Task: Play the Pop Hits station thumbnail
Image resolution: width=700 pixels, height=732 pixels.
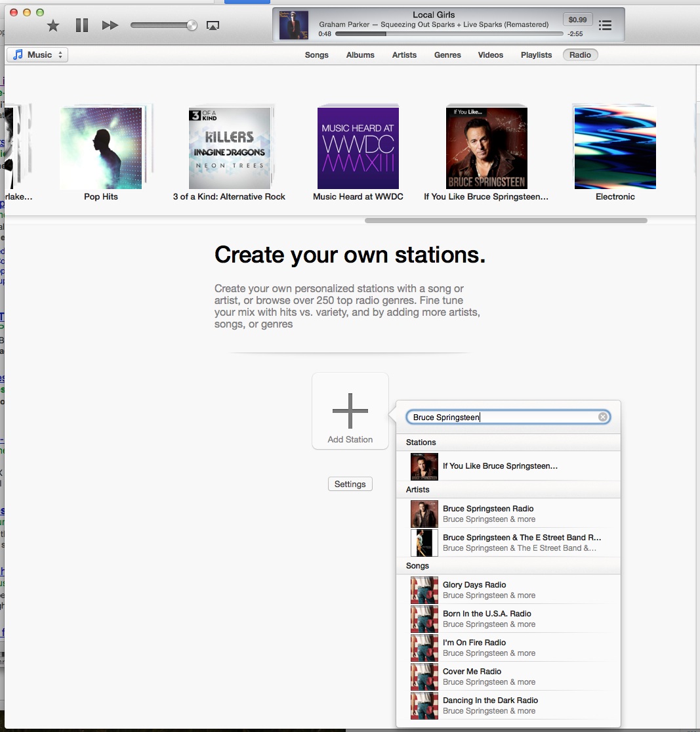Action: [101, 148]
